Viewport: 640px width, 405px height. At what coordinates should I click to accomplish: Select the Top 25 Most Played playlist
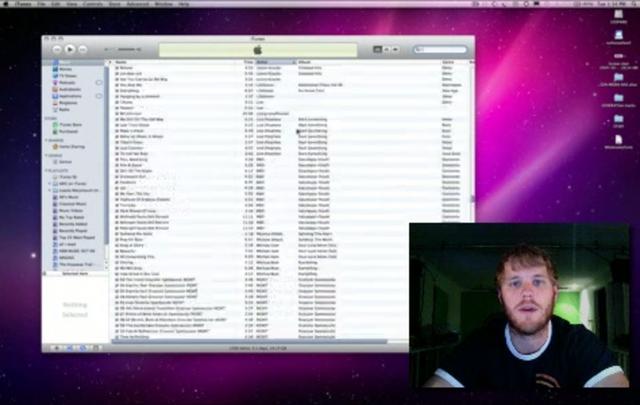coord(76,237)
